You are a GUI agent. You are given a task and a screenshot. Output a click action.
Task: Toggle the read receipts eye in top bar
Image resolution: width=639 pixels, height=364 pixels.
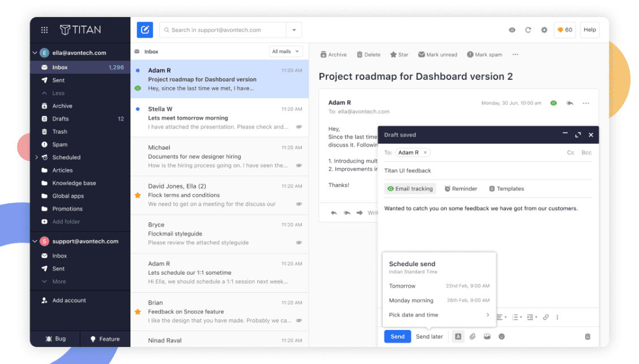[512, 30]
